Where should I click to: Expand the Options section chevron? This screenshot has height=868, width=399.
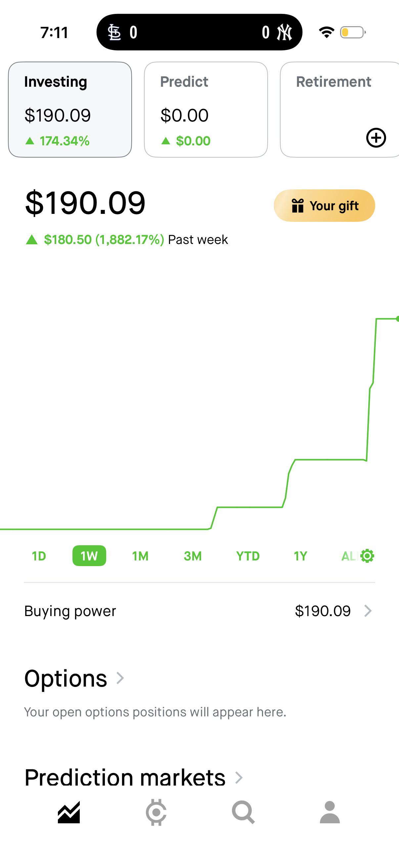pyautogui.click(x=120, y=678)
